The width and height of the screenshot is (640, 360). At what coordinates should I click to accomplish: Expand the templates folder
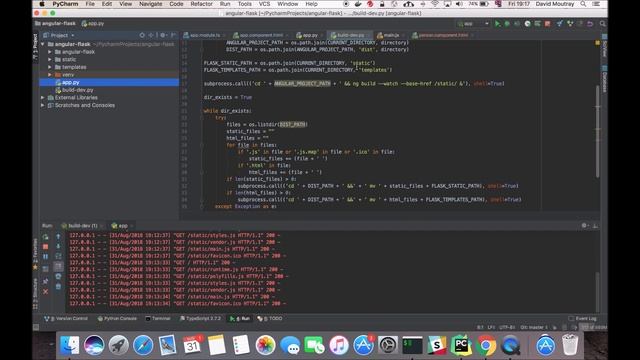[50, 67]
